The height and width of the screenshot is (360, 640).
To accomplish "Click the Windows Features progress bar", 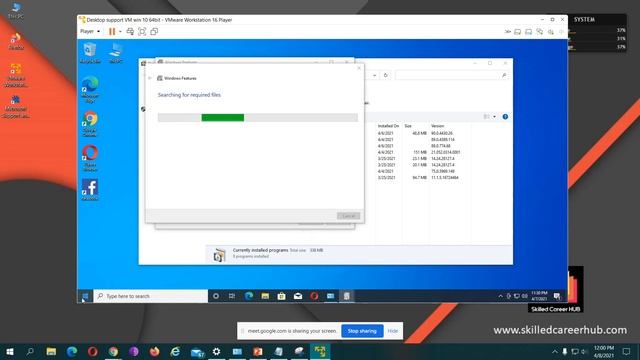I will click(x=258, y=118).
